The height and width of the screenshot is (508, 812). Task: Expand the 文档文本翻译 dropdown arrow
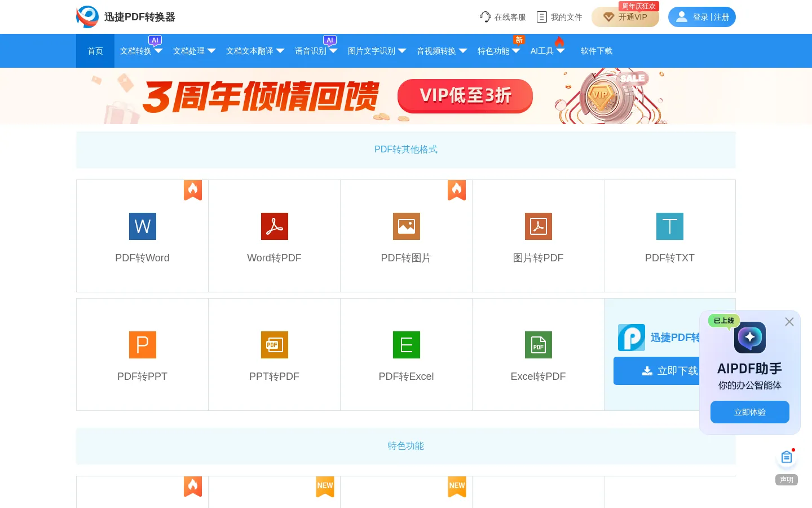(280, 51)
